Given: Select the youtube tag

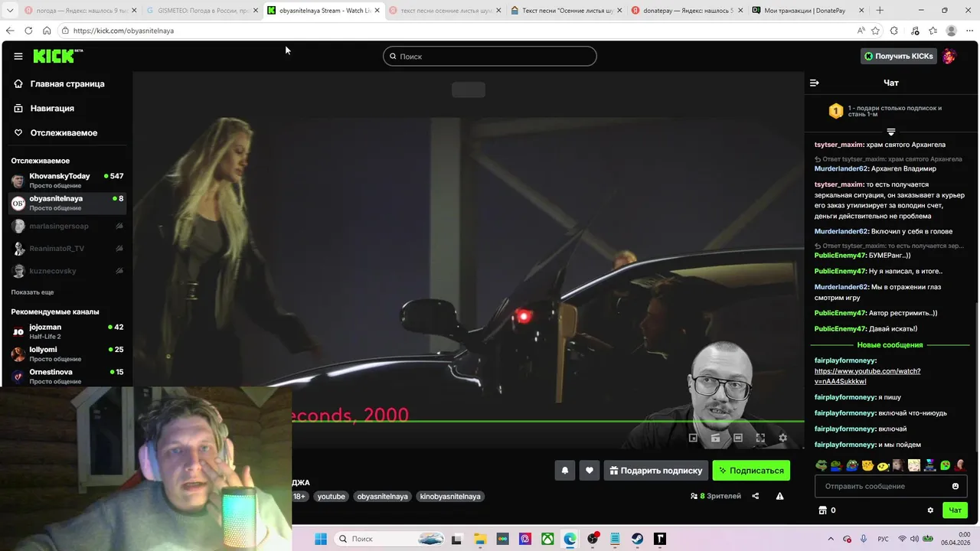Looking at the screenshot, I should 332,496.
